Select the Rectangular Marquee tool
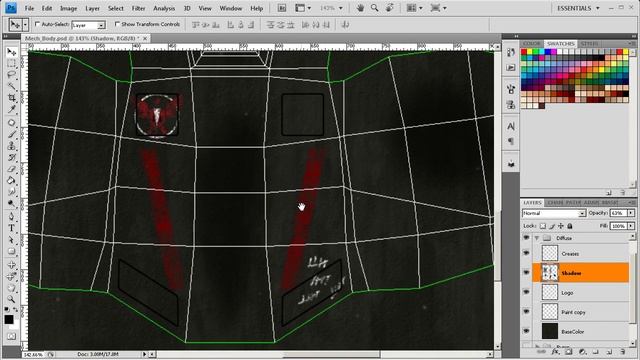The height and width of the screenshot is (360, 640). click(x=11, y=63)
